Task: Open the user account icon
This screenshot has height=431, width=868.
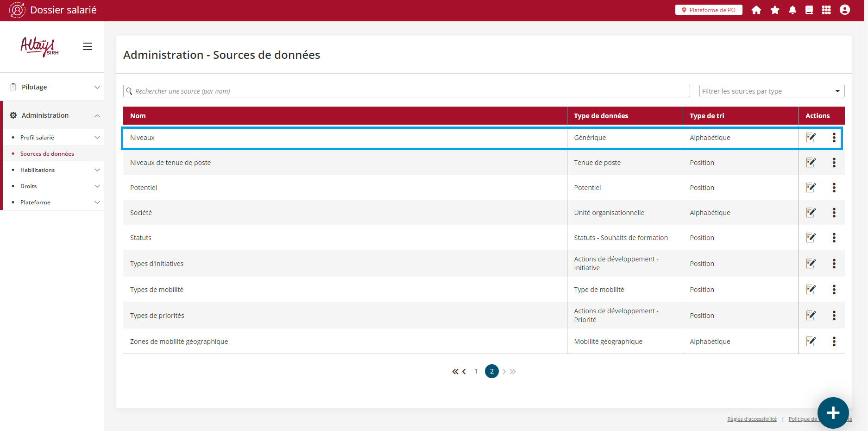Action: tap(845, 10)
